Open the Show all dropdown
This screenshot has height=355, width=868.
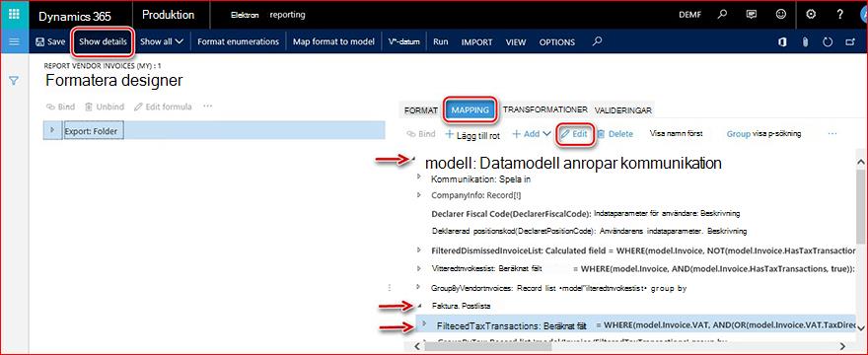click(x=162, y=41)
